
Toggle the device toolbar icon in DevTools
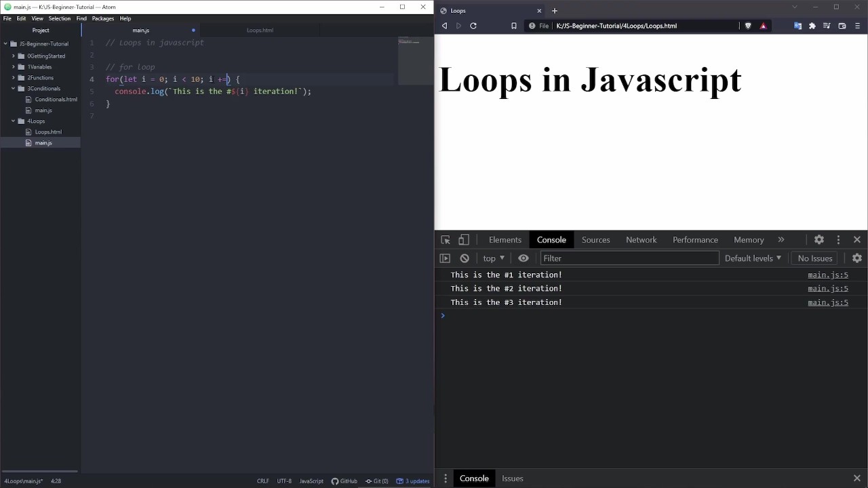coord(464,240)
